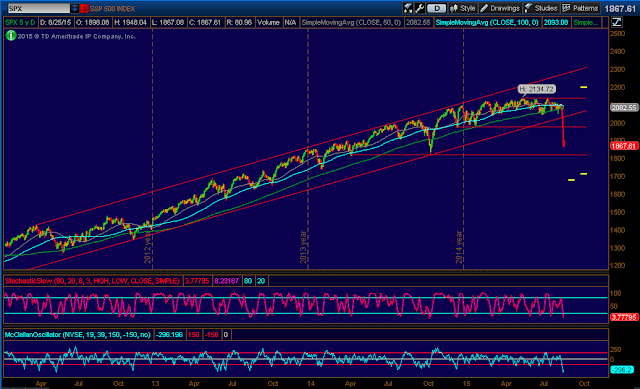Click the 20 oversold level box
This screenshot has height=389, width=640.
pyautogui.click(x=261, y=281)
